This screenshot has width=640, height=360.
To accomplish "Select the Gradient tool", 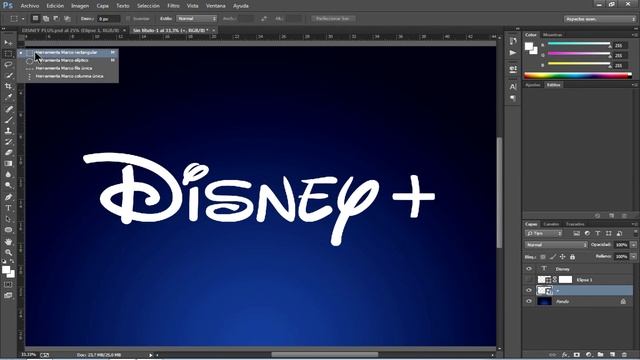I will click(8, 163).
